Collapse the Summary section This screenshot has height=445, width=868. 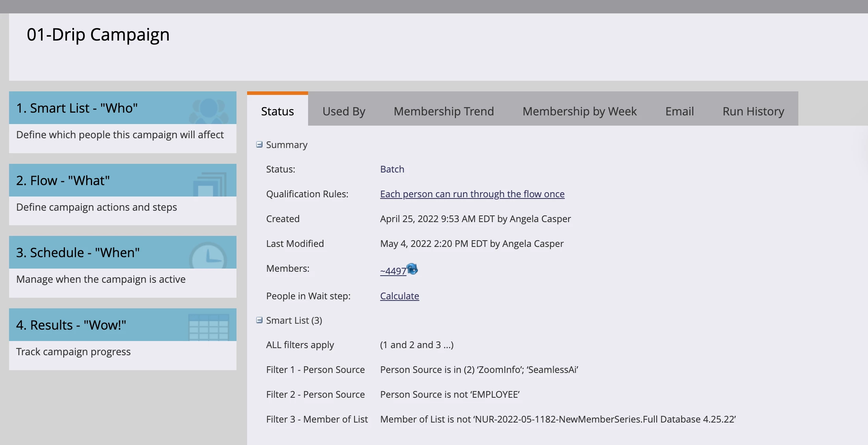click(x=259, y=145)
